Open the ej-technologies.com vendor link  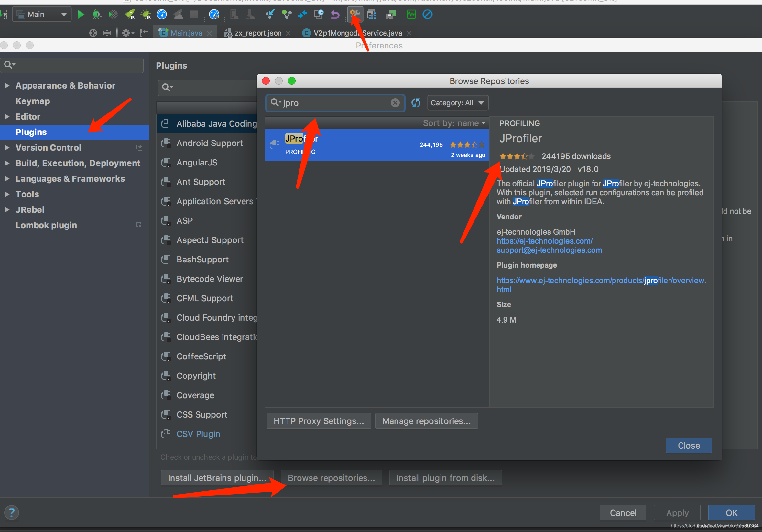pyautogui.click(x=544, y=241)
